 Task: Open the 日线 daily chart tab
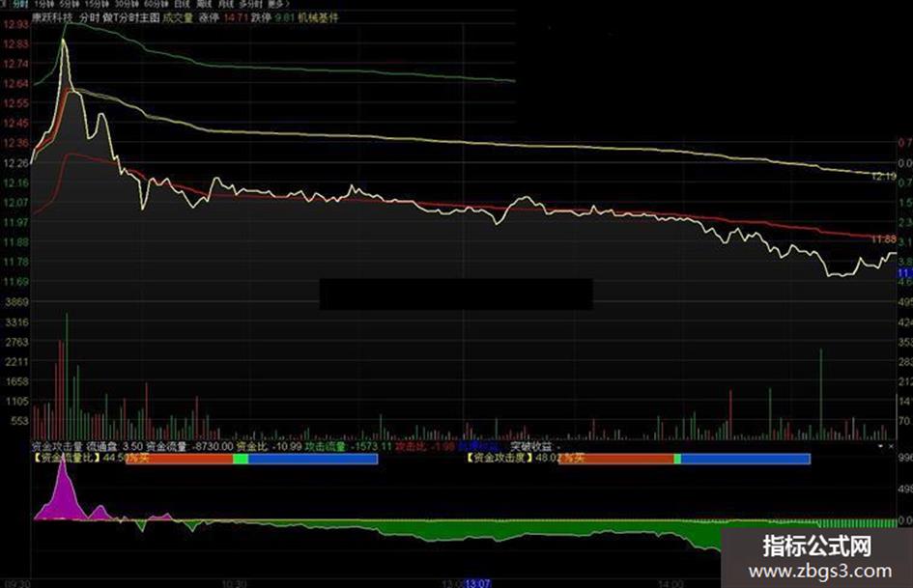coord(183,4)
